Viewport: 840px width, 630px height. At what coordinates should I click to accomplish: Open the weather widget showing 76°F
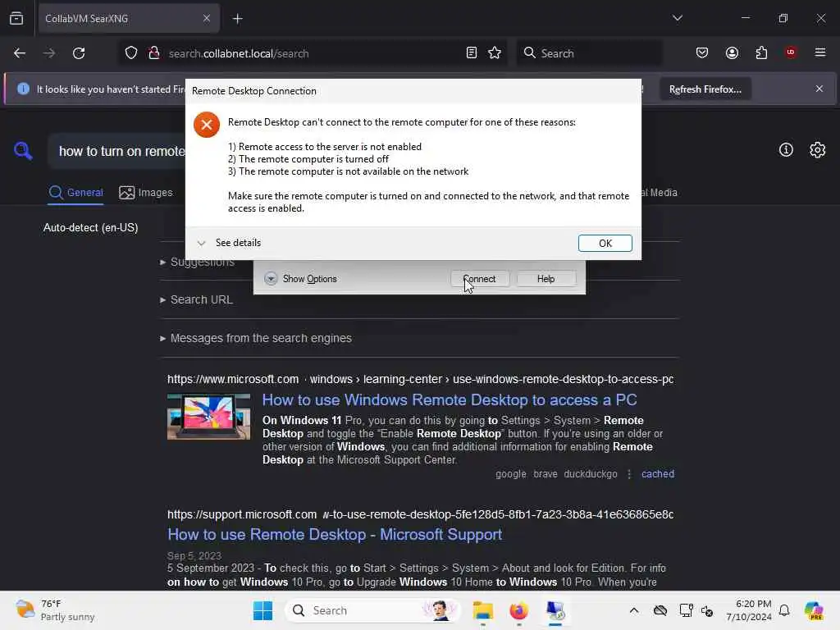(x=55, y=610)
